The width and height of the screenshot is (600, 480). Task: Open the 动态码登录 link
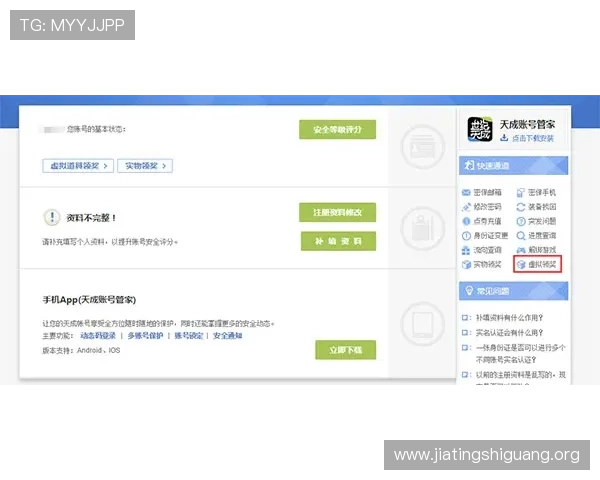click(98, 336)
